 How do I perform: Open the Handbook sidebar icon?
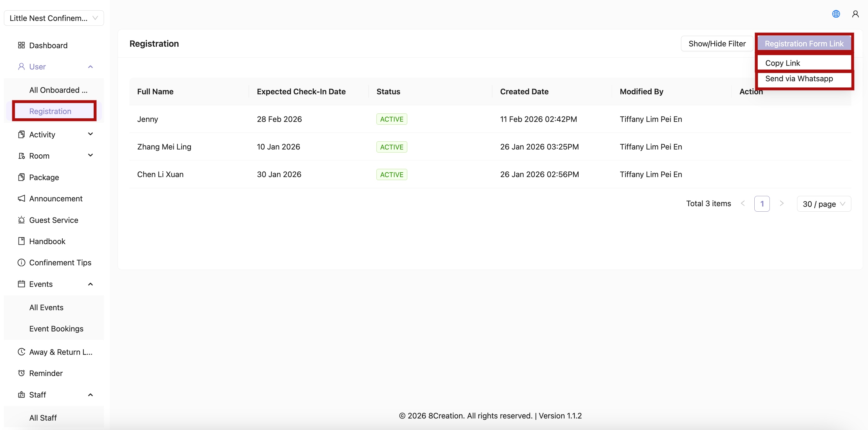21,241
